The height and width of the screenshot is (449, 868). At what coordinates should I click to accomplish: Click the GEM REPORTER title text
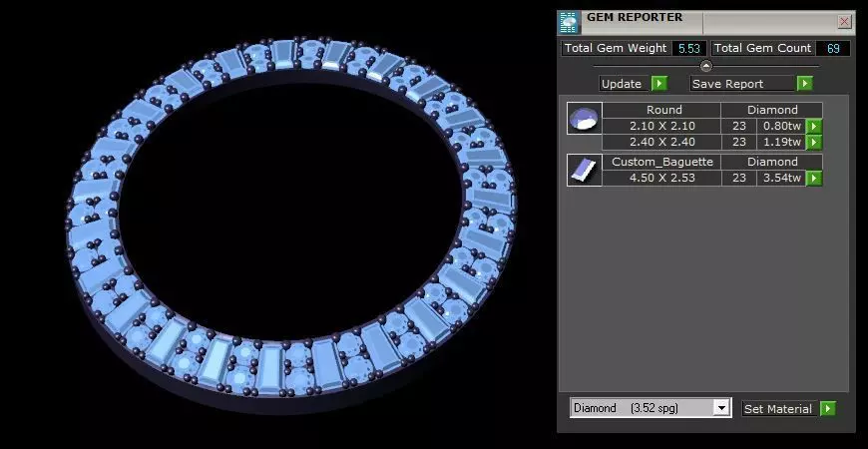click(635, 17)
